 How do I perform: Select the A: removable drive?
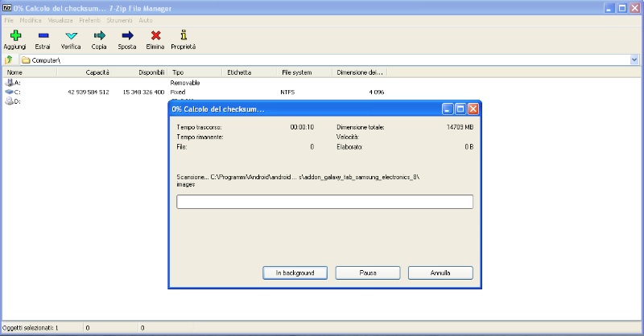pyautogui.click(x=18, y=83)
